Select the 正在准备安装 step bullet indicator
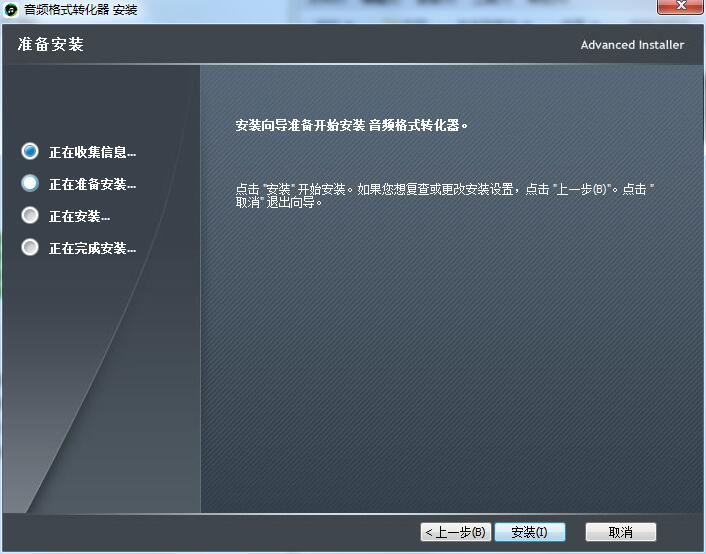The image size is (706, 554). [30, 184]
